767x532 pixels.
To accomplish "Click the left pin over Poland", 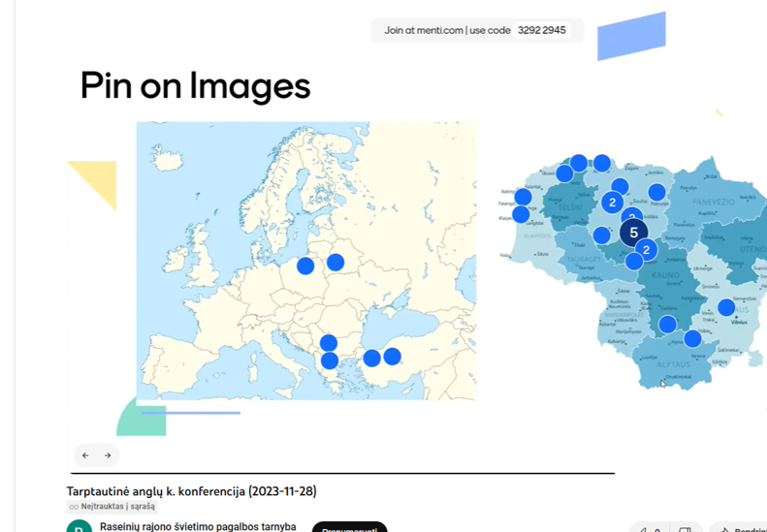I will [305, 266].
